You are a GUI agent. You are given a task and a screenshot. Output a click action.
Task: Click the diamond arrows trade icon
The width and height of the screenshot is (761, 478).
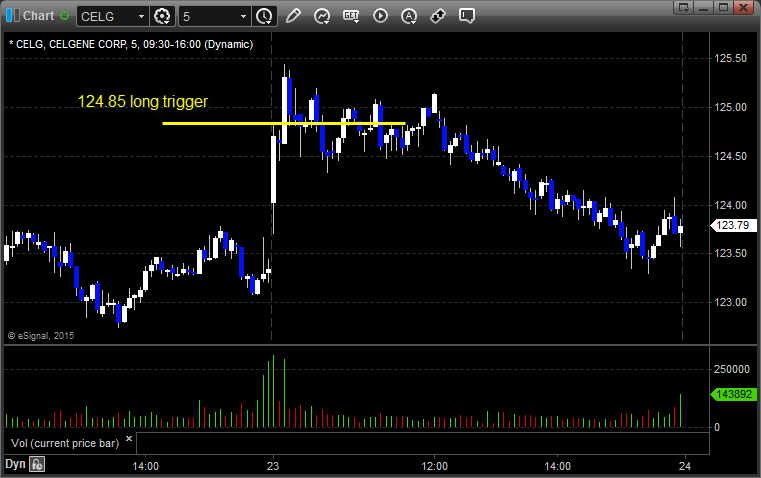tap(438, 16)
